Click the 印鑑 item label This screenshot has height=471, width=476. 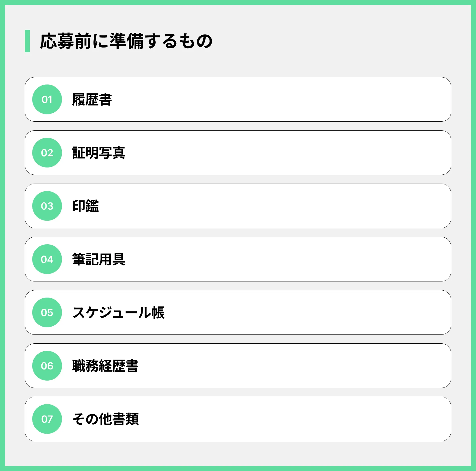click(86, 206)
